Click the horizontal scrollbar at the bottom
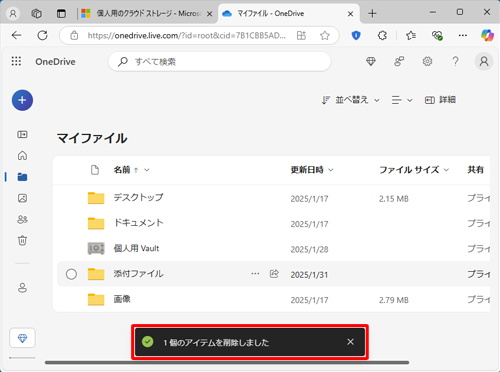Image resolution: width=500 pixels, height=372 pixels. pyautogui.click(x=227, y=363)
